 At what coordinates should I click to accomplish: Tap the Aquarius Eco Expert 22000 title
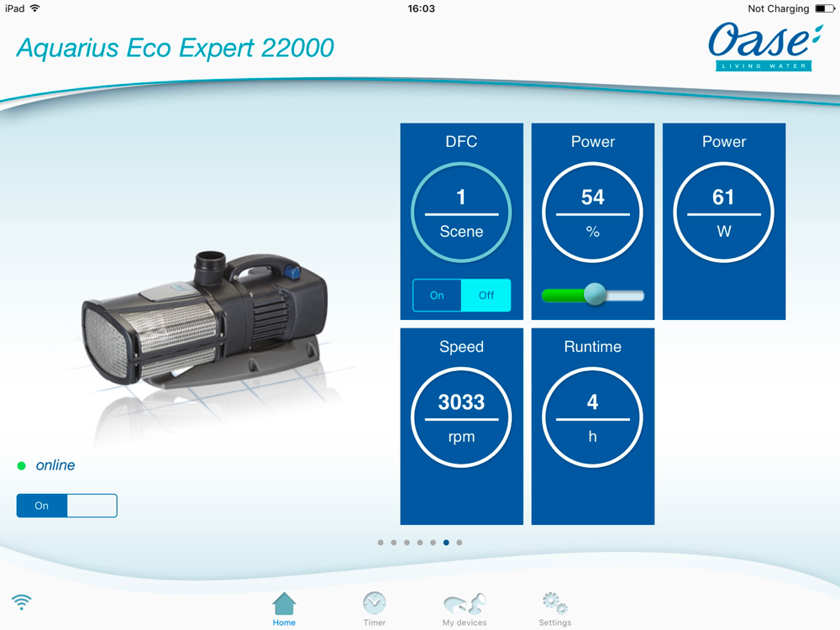(x=176, y=48)
